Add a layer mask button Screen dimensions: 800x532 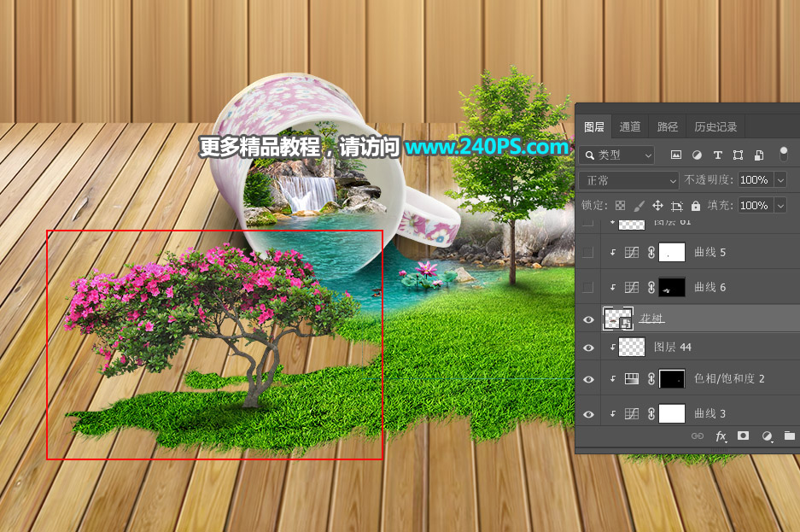coord(744,436)
